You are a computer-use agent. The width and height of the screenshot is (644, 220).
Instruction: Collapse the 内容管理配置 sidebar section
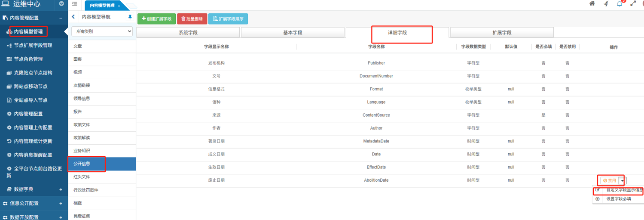61,18
